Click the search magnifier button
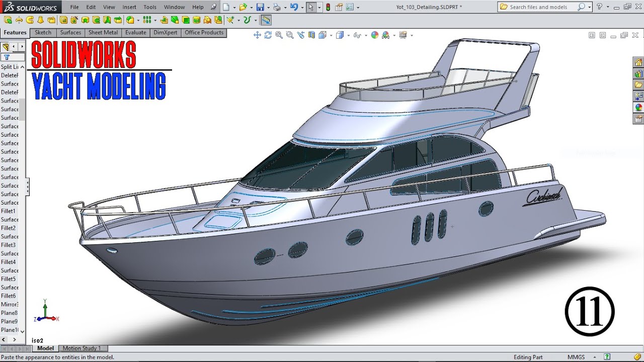644x362 pixels. pyautogui.click(x=581, y=7)
